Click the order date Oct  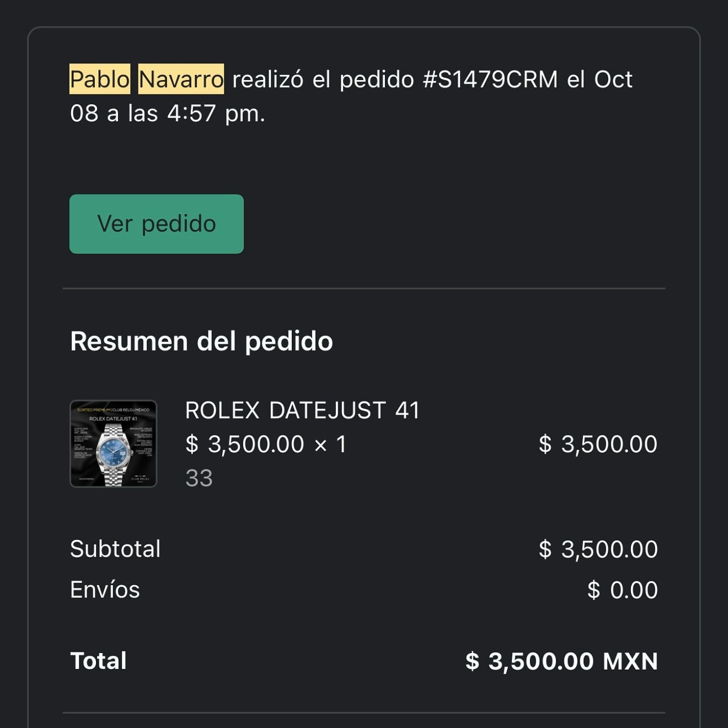tap(613, 79)
